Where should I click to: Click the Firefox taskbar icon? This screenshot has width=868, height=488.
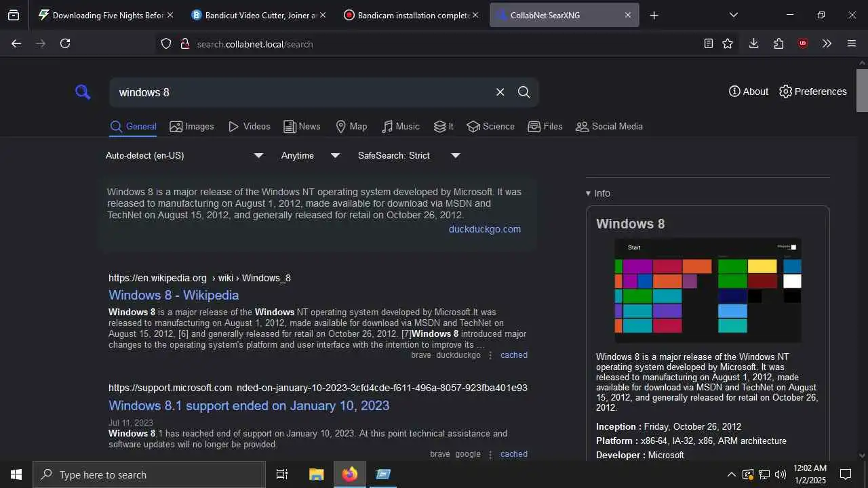click(350, 474)
